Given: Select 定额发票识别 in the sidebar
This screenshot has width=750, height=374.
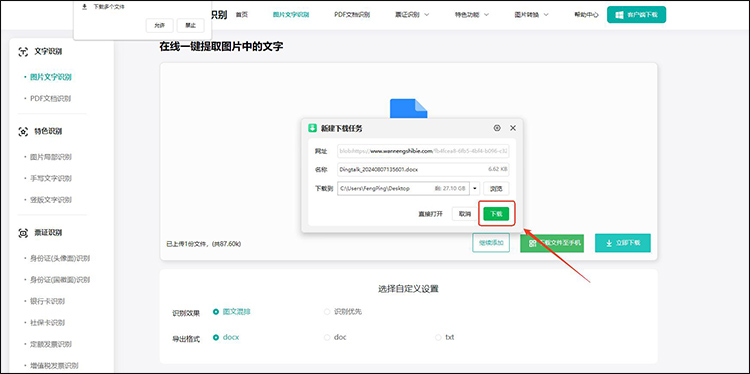Looking at the screenshot, I should tap(51, 344).
